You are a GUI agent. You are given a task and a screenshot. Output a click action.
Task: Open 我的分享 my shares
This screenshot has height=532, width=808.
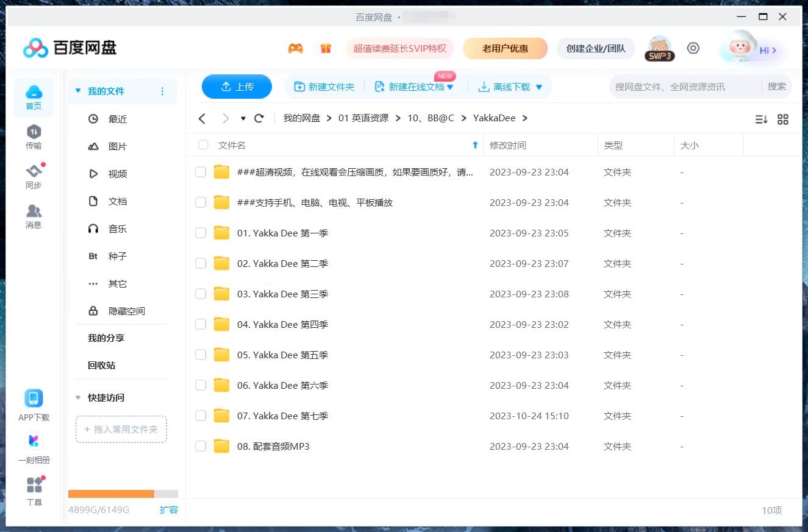[106, 338]
